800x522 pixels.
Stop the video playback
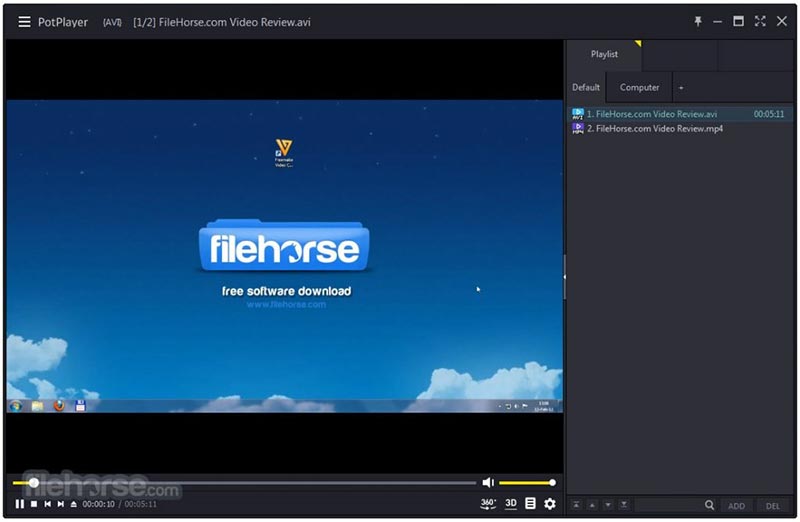click(33, 504)
